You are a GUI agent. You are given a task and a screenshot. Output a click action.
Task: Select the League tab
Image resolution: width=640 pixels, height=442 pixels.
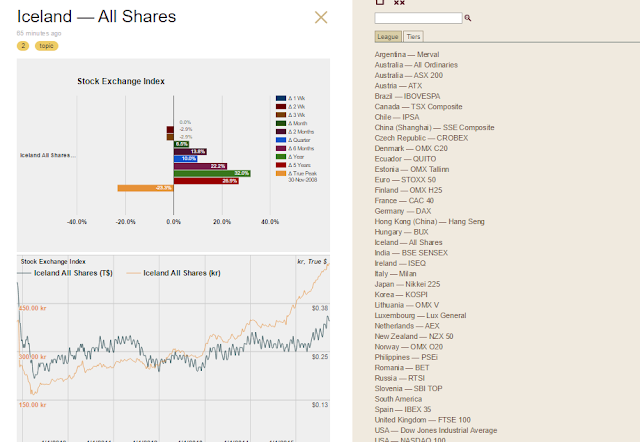pyautogui.click(x=388, y=37)
